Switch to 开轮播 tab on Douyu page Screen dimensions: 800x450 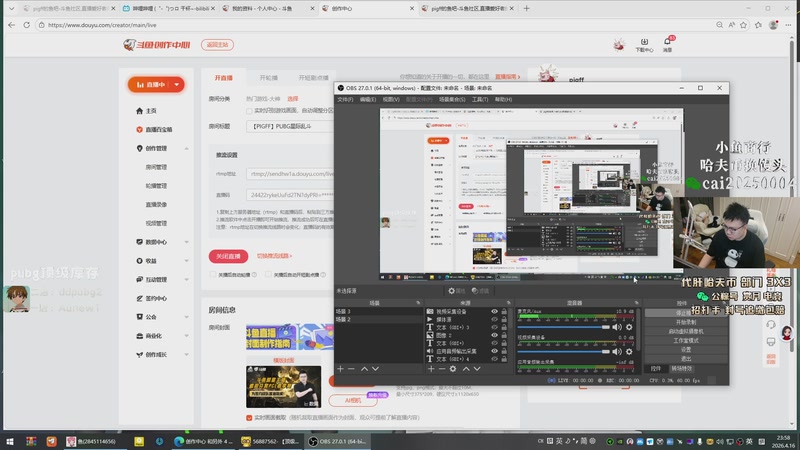point(268,78)
